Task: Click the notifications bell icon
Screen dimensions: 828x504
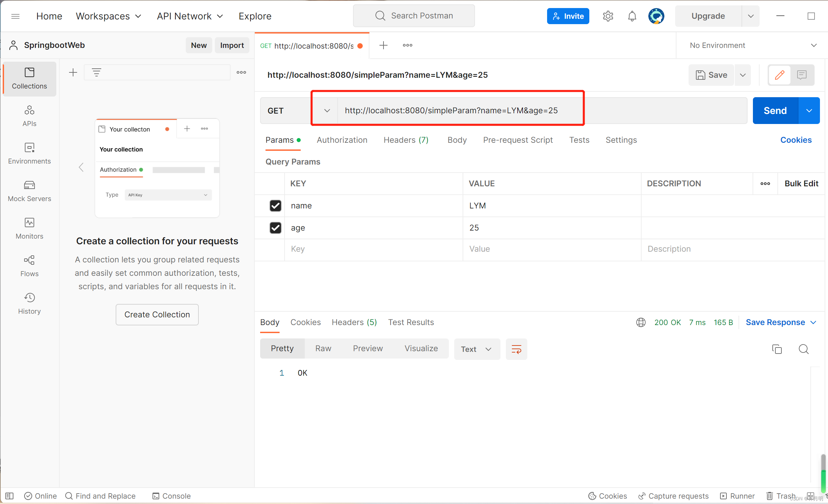Action: (x=632, y=16)
